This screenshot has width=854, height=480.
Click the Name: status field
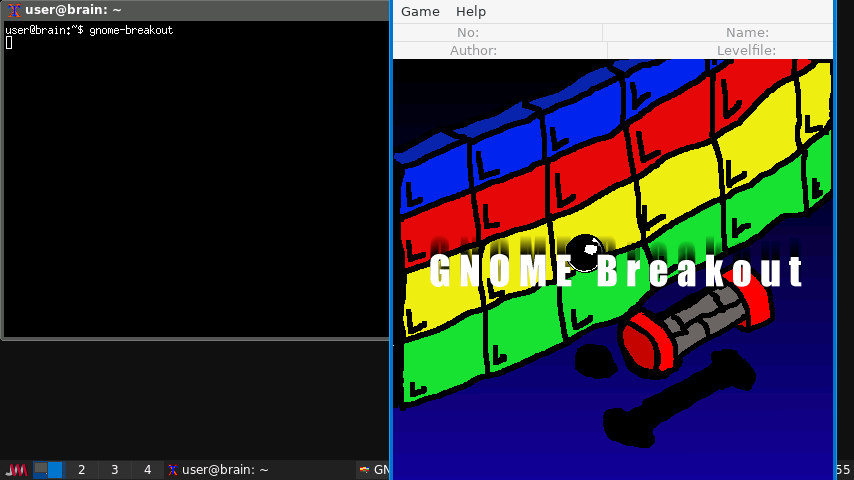[718, 33]
